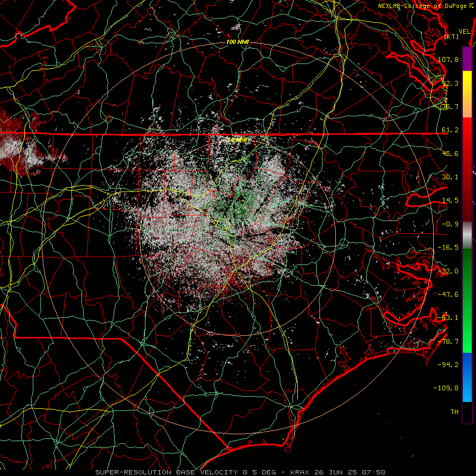Click the 26 JUN 25 date in caption
This screenshot has height=476, width=476.
click(x=335, y=472)
